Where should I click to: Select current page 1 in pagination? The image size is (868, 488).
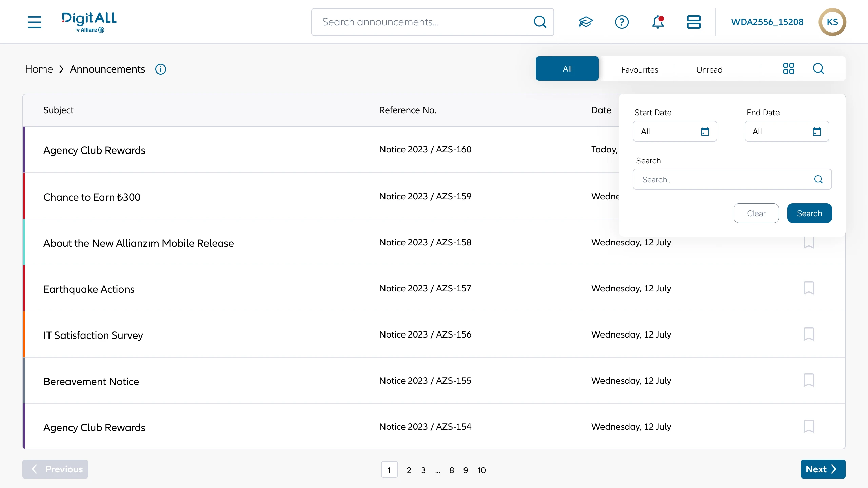pyautogui.click(x=389, y=470)
